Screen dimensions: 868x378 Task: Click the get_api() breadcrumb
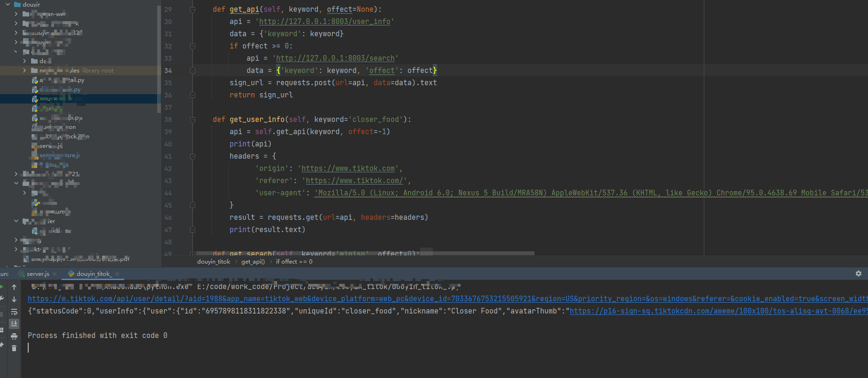click(253, 262)
